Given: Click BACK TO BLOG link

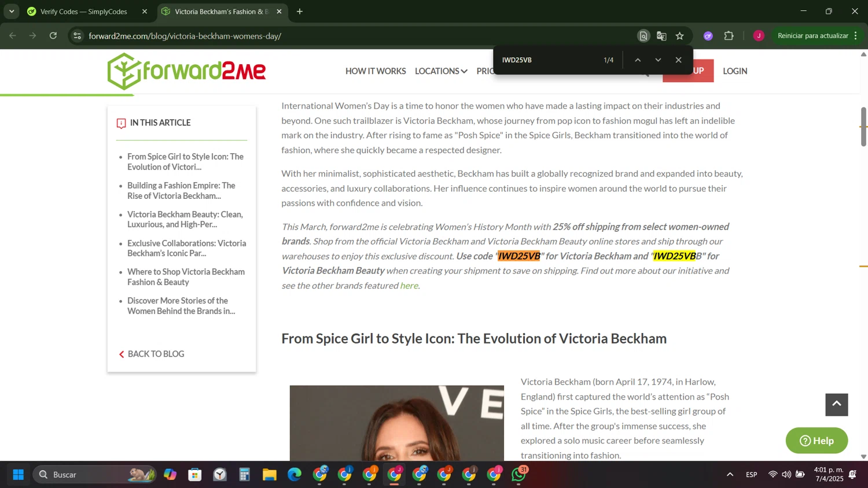Looking at the screenshot, I should point(152,354).
